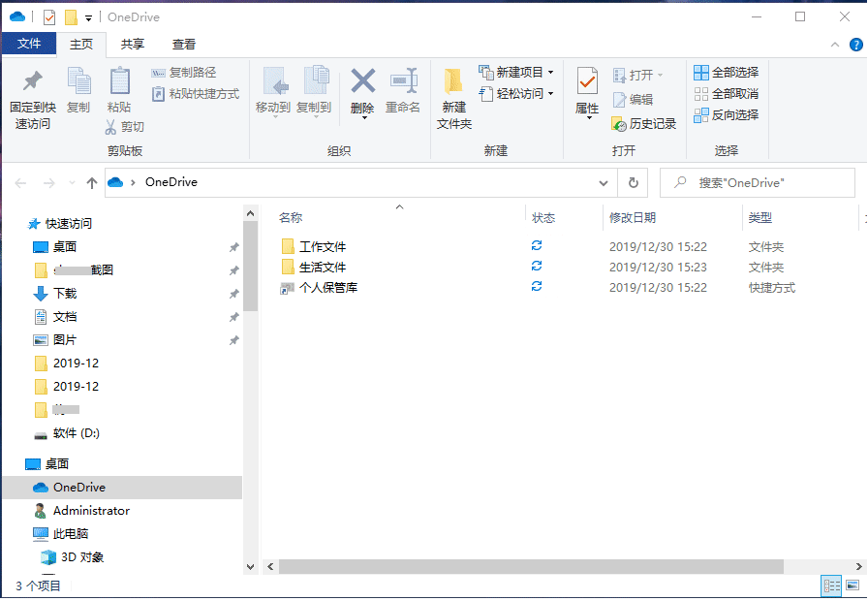Switch to Large icons view icon
The image size is (868, 601).
point(852,585)
